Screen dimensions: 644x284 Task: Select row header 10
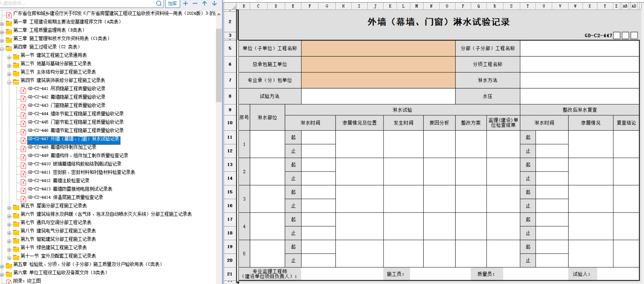[x=230, y=123]
